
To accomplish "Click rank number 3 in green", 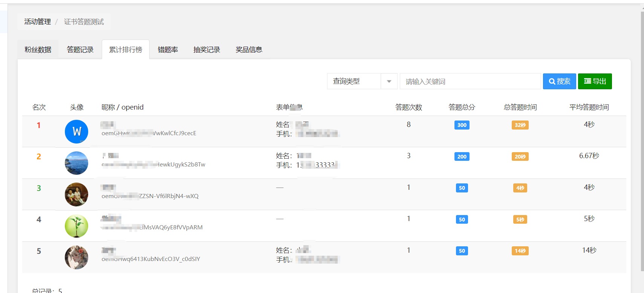I will click(x=38, y=188).
